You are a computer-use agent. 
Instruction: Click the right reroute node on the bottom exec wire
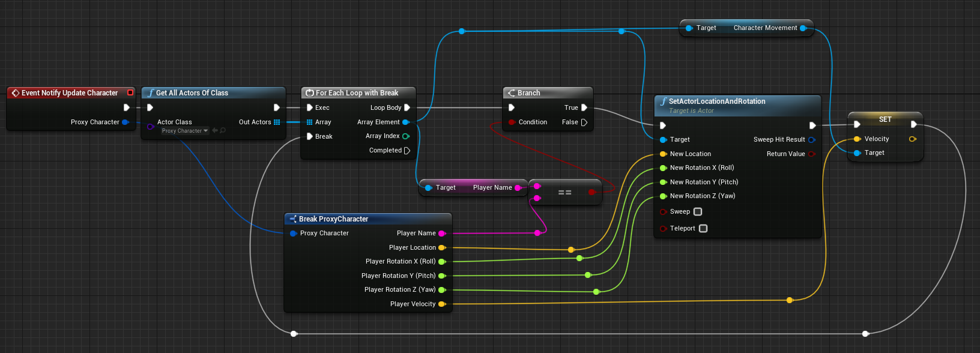point(865,333)
